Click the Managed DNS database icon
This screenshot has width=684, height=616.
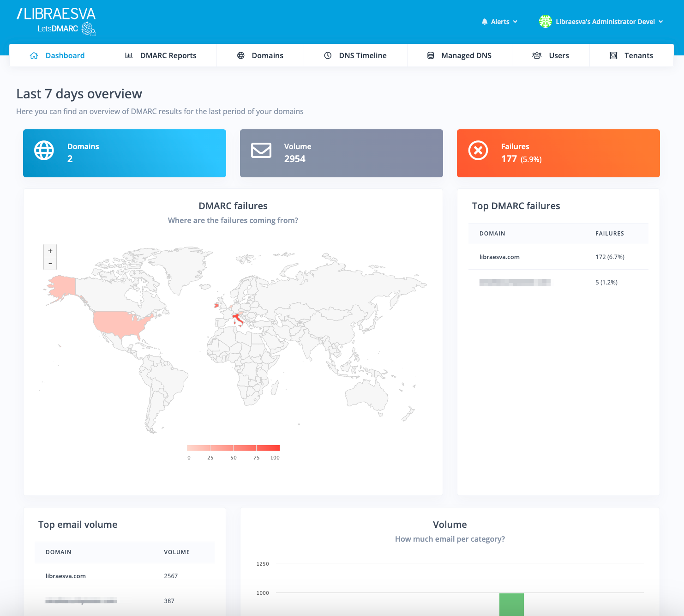point(430,55)
